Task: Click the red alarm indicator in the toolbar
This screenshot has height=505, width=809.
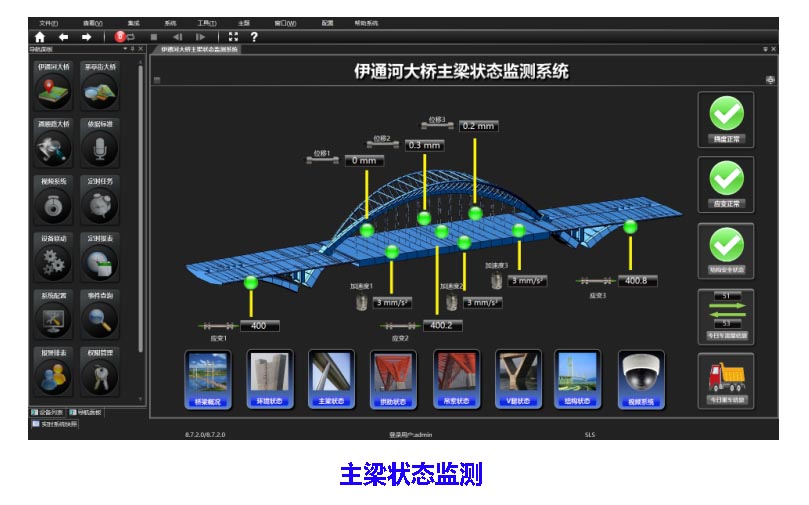Action: click(x=120, y=37)
